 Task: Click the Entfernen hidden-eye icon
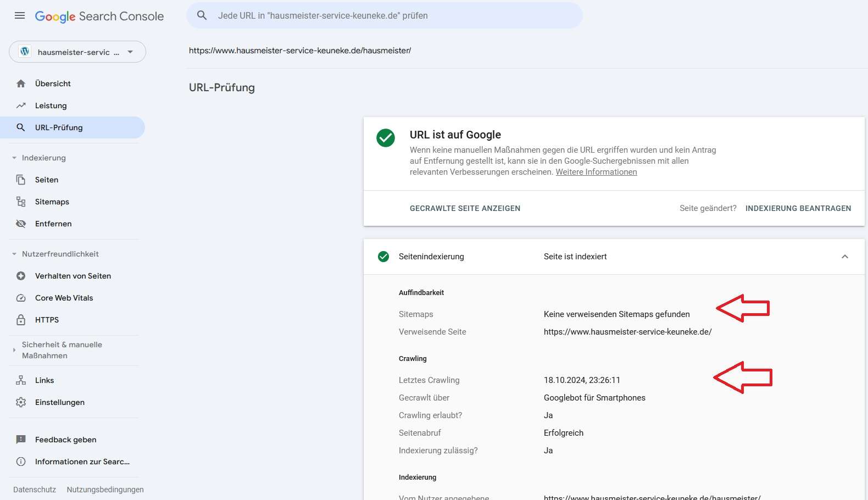21,224
